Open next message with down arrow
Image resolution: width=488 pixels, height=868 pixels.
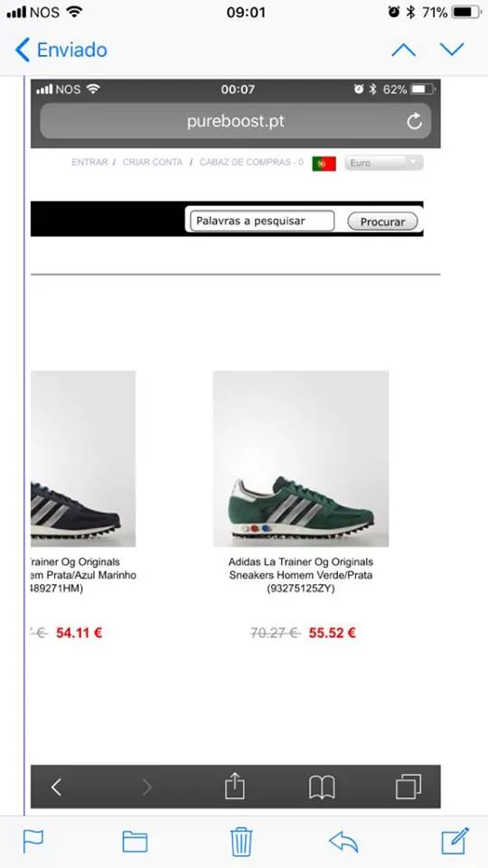pyautogui.click(x=452, y=50)
